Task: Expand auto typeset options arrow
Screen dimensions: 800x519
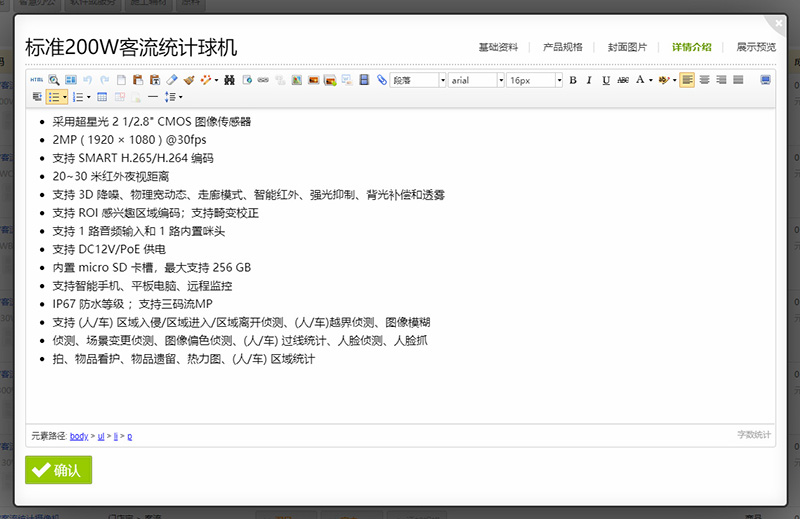Action: pos(216,80)
